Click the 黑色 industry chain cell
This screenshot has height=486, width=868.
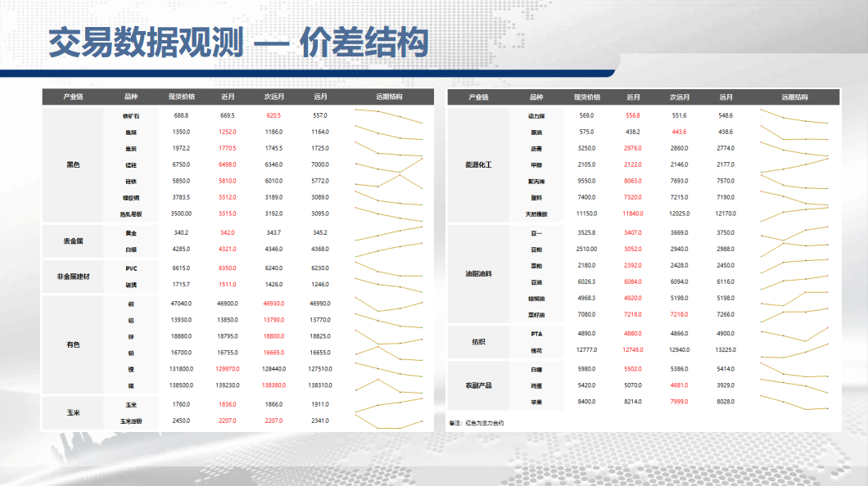(x=74, y=164)
